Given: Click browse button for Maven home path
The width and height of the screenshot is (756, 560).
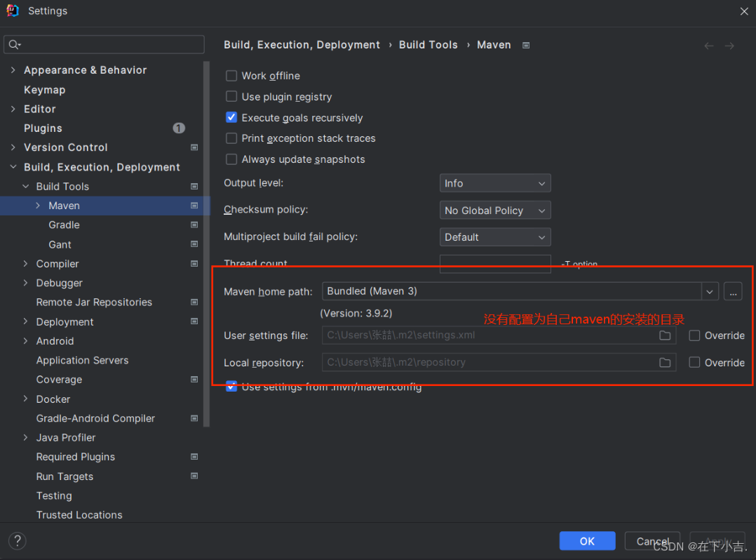Looking at the screenshot, I should coord(733,291).
